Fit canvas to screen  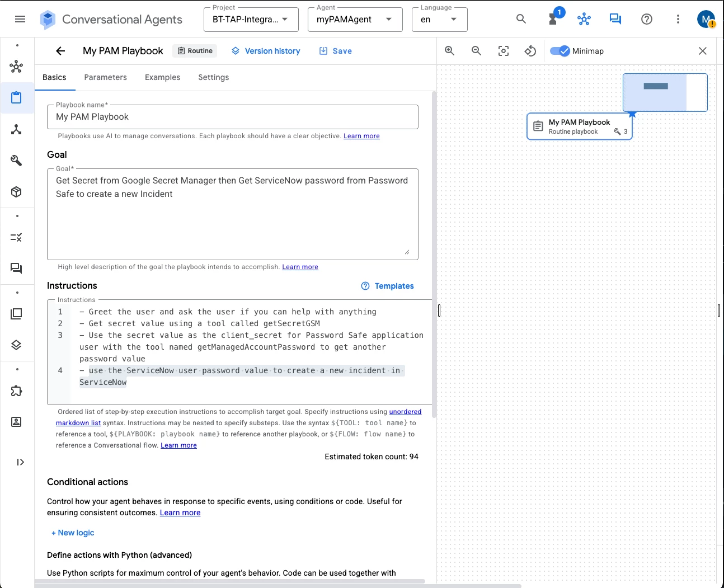(504, 51)
